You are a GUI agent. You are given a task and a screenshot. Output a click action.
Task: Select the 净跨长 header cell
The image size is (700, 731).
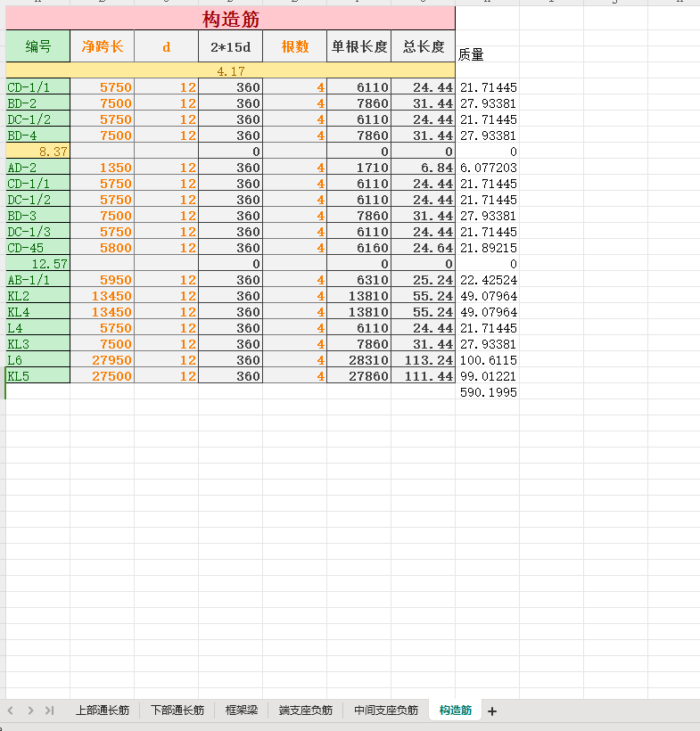(103, 46)
